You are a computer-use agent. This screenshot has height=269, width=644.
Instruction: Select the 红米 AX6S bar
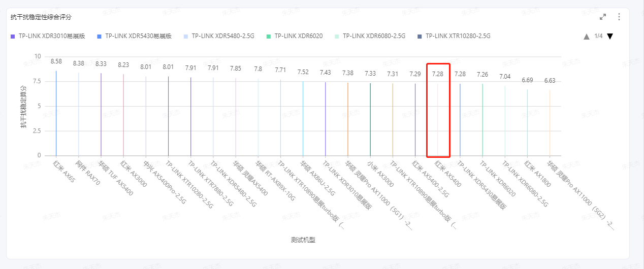[x=56, y=113]
